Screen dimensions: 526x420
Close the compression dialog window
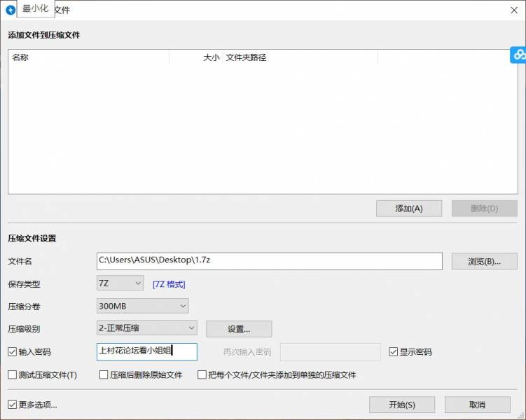click(x=513, y=10)
